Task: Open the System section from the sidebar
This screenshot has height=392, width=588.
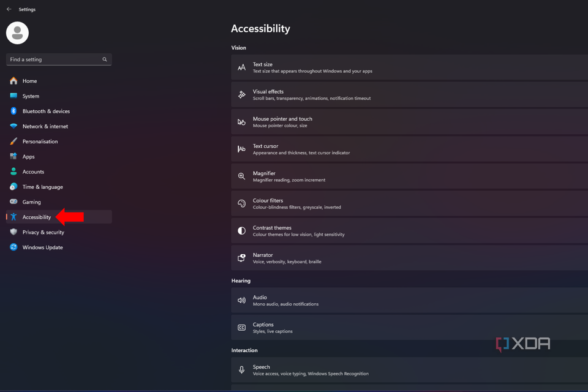Action: [29, 96]
